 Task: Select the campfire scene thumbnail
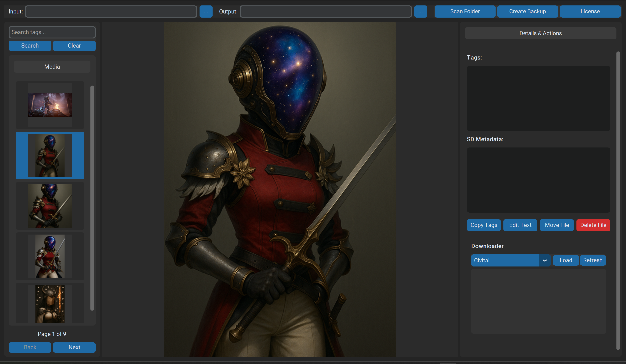click(50, 105)
